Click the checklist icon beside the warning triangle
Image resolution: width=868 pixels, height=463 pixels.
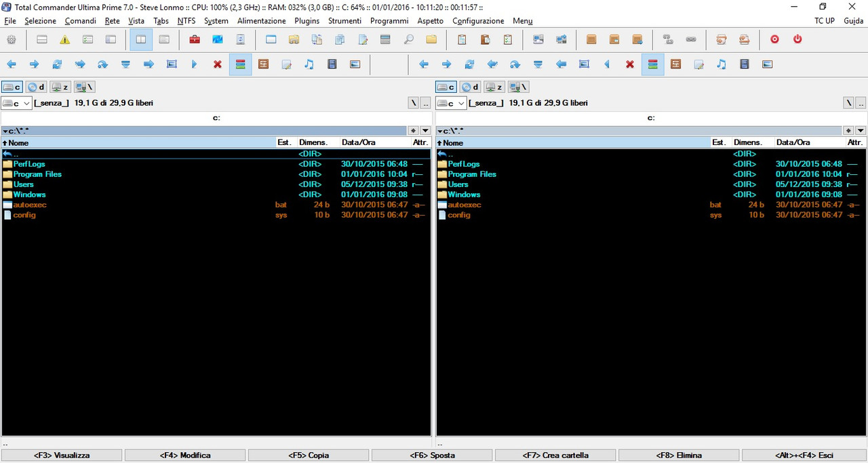87,40
